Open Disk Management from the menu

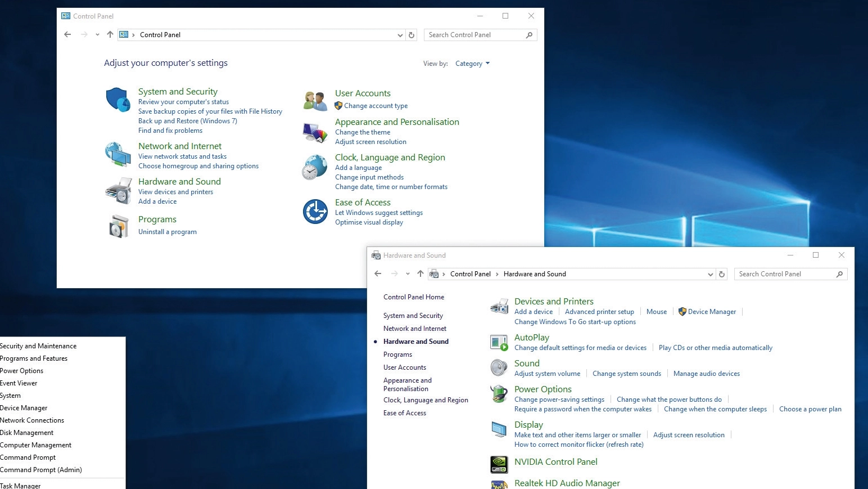point(26,433)
